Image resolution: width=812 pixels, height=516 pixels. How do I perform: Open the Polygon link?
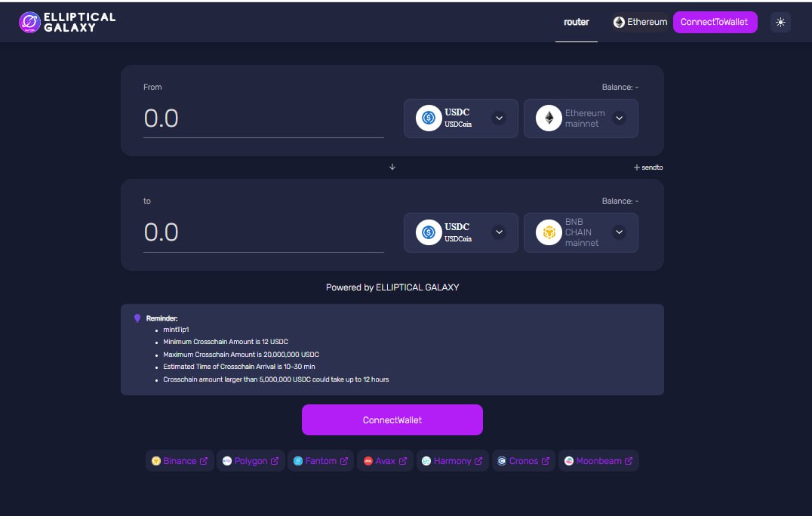251,461
